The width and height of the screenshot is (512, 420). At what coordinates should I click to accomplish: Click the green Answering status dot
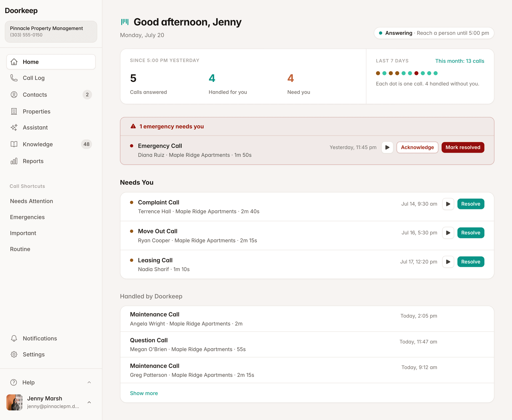[381, 33]
